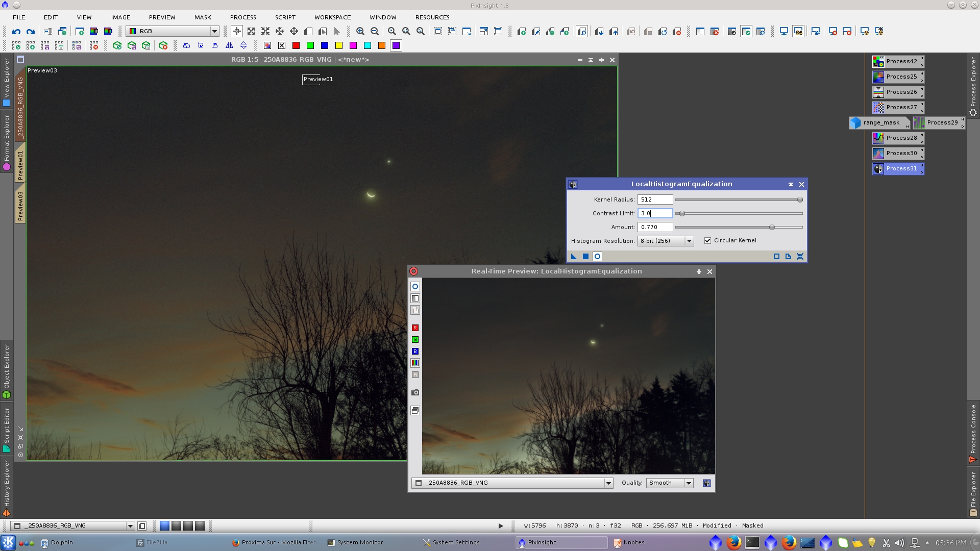
Task: Click the Amount value input field
Action: [655, 228]
